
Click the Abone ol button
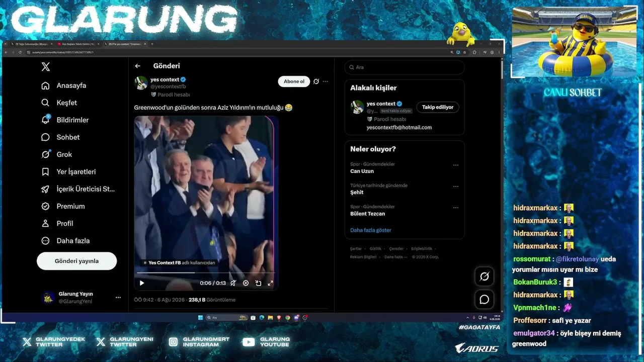(x=294, y=81)
